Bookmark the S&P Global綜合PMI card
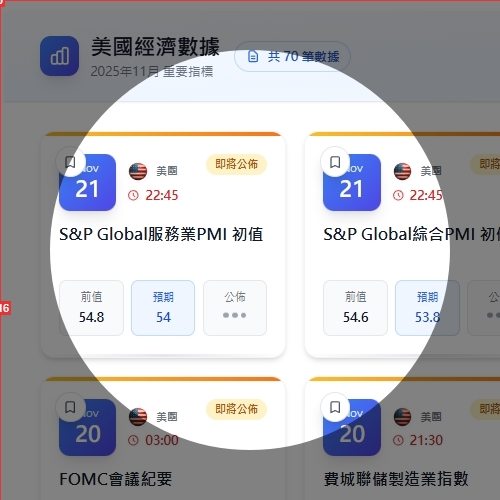The width and height of the screenshot is (500, 500). tap(335, 162)
